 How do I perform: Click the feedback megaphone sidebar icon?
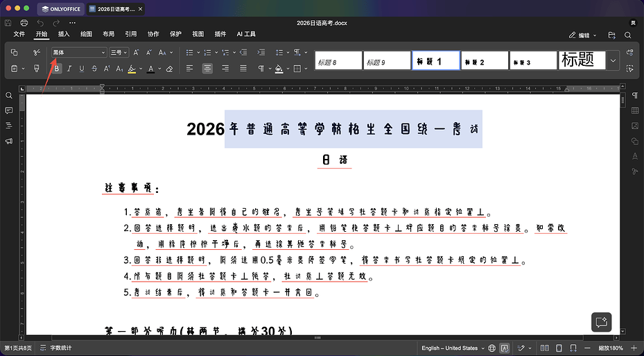8,141
